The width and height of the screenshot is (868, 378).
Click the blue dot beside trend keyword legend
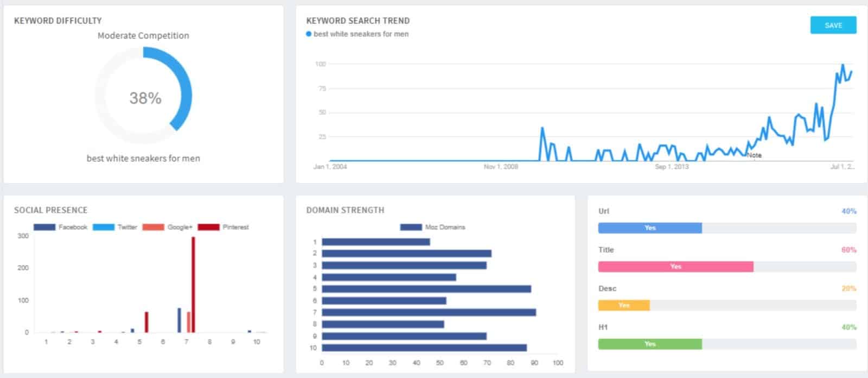tap(309, 34)
